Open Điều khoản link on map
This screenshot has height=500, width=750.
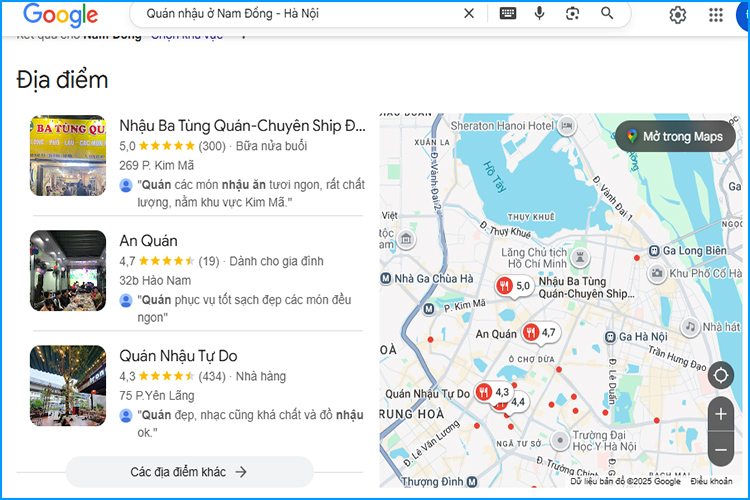[711, 481]
